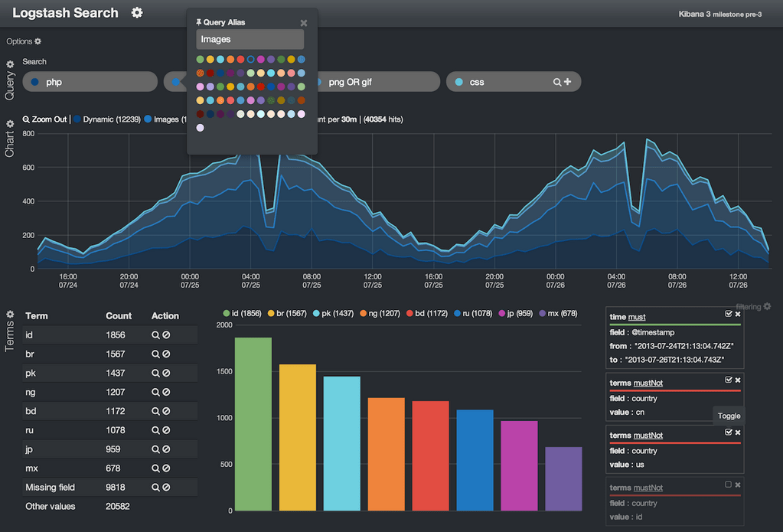Toggle the 'country us' mustNot filter checkbox

[728, 432]
